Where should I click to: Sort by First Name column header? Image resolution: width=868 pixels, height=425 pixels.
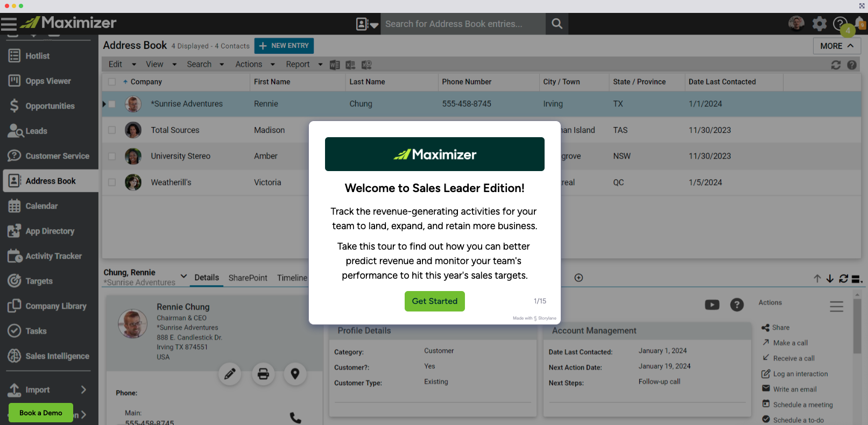point(272,82)
